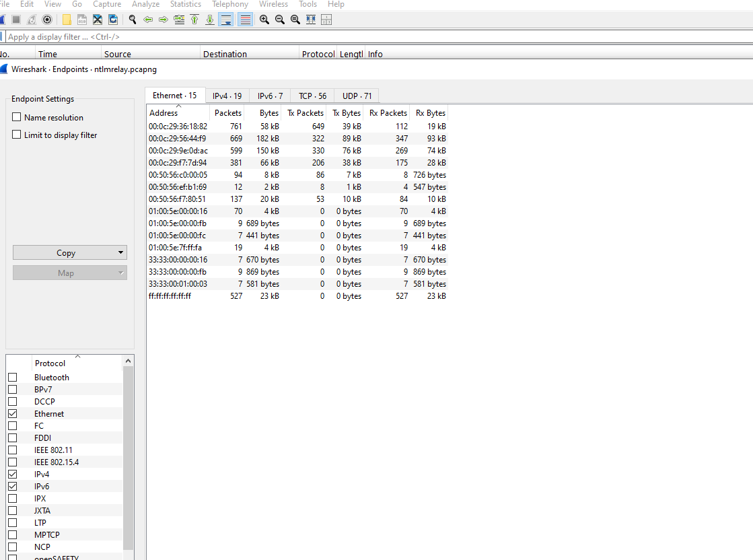This screenshot has height=560, width=753.
Task: Click the Source column header
Action: 150,54
